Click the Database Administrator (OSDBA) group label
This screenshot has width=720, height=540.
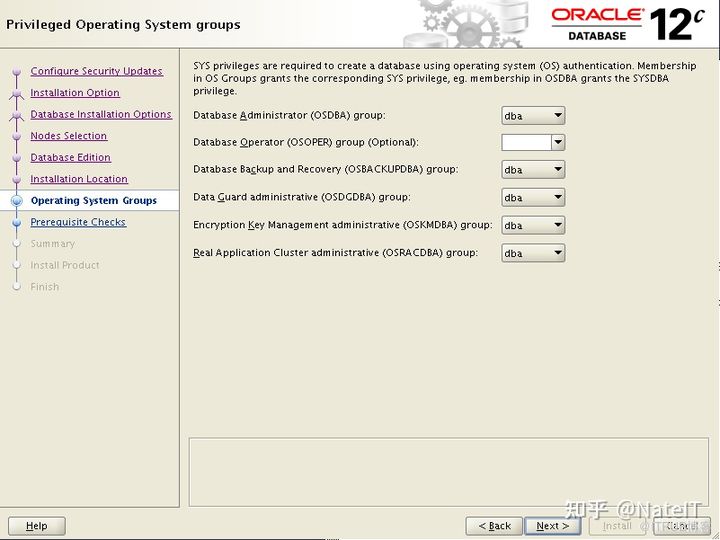tap(289, 115)
